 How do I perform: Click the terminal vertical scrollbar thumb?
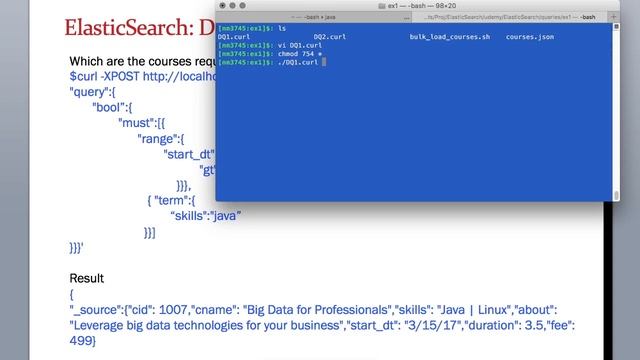pyautogui.click(x=616, y=195)
